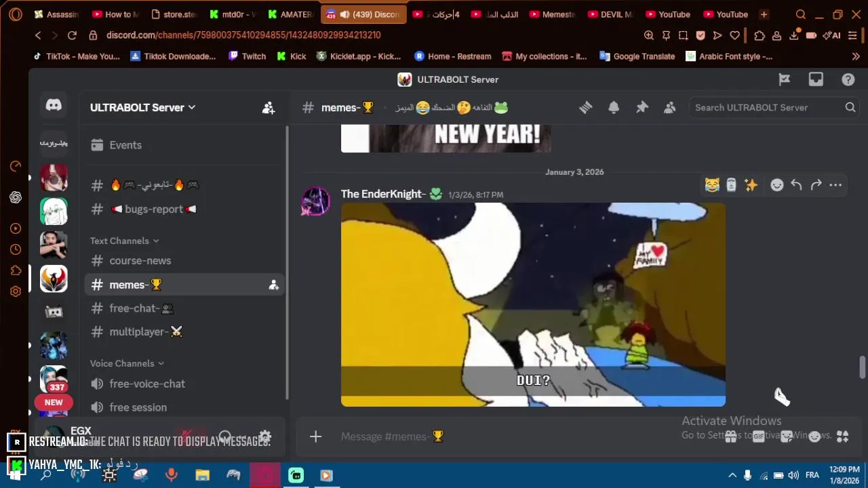Open new browser tab plus button
The width and height of the screenshot is (868, 488).
[764, 14]
